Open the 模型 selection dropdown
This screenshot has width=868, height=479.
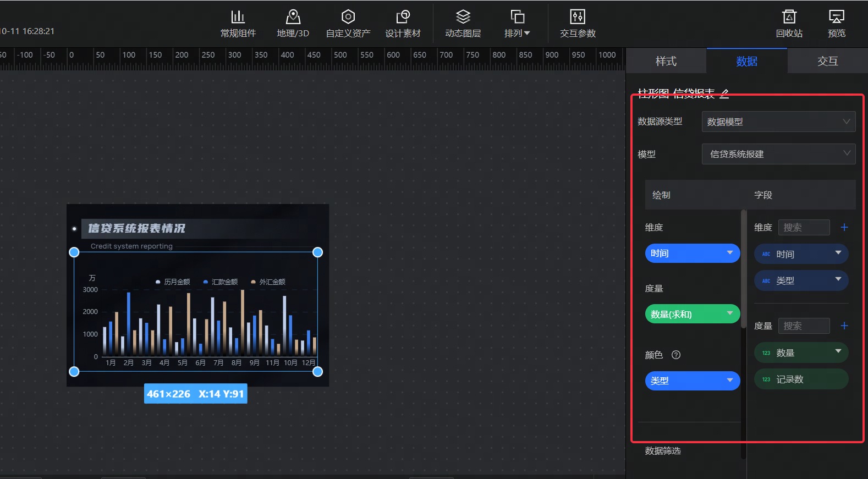point(778,155)
